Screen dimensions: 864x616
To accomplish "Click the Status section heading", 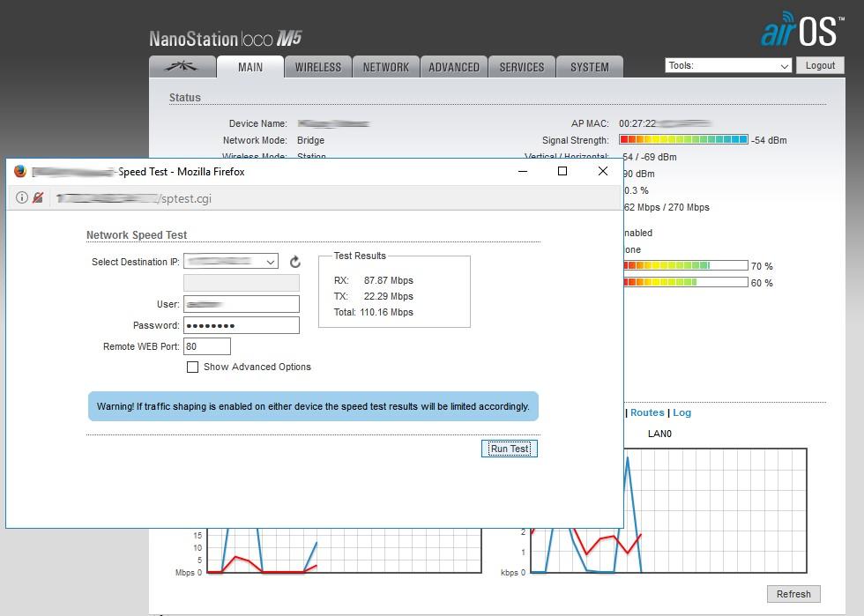I will click(x=184, y=98).
